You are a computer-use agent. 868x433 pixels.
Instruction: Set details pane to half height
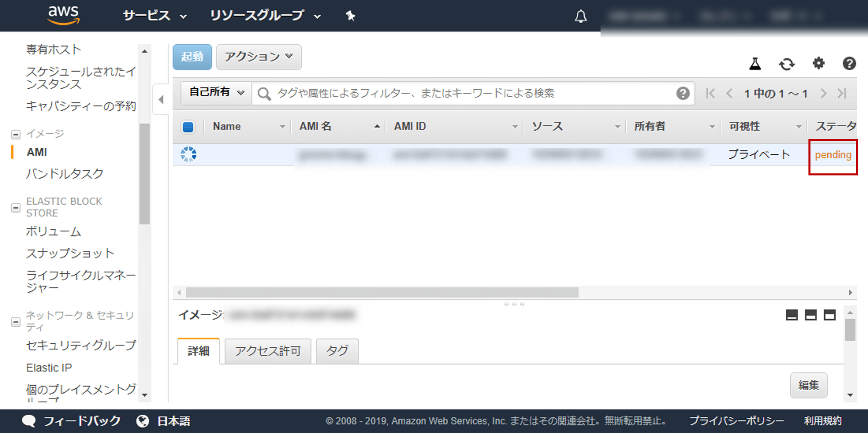810,315
